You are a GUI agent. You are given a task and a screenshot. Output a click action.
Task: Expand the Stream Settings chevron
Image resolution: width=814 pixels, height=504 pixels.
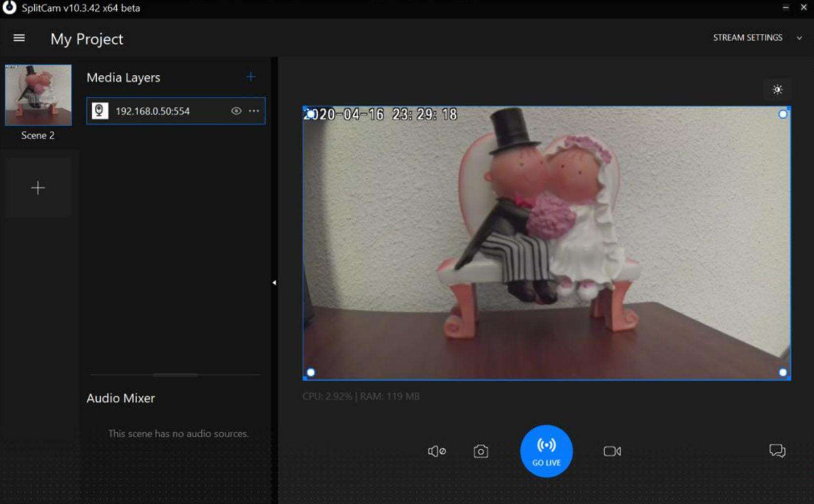799,38
